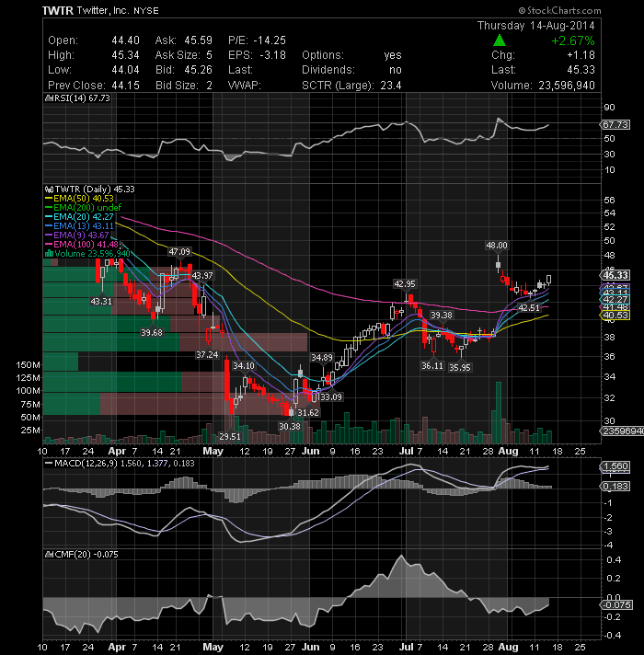
Task: Click the EMA(9) 43.67 legend entry
Action: (x=76, y=236)
